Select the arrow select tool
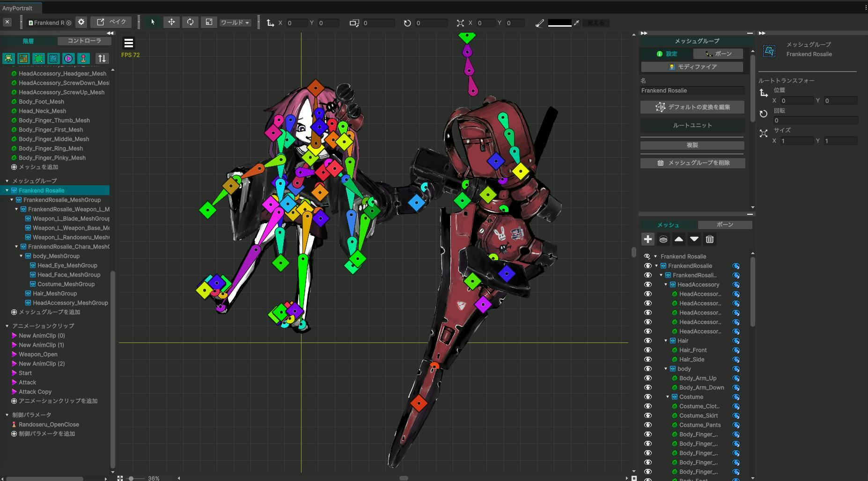The image size is (868, 481). [153, 22]
